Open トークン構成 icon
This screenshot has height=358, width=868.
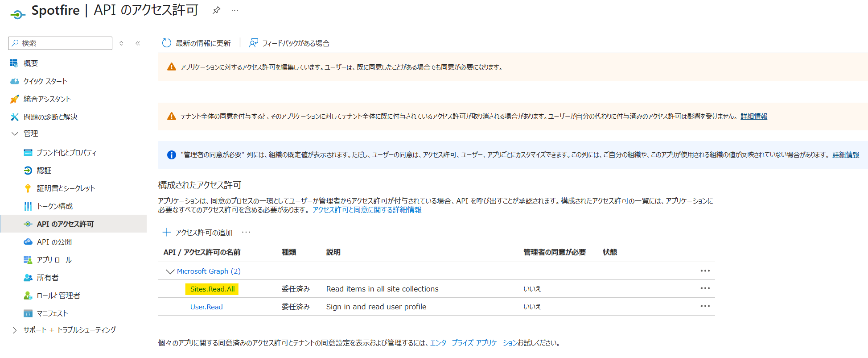point(28,206)
